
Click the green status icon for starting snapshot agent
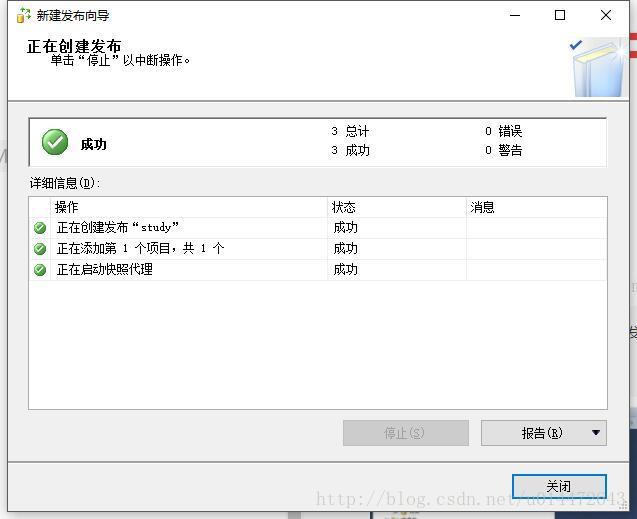click(x=40, y=270)
